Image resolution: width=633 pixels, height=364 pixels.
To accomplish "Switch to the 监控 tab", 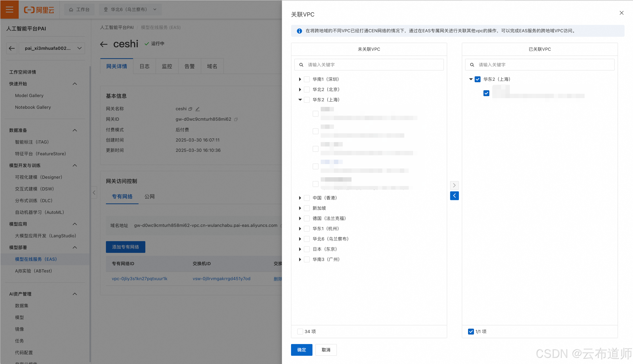I will pos(167,66).
